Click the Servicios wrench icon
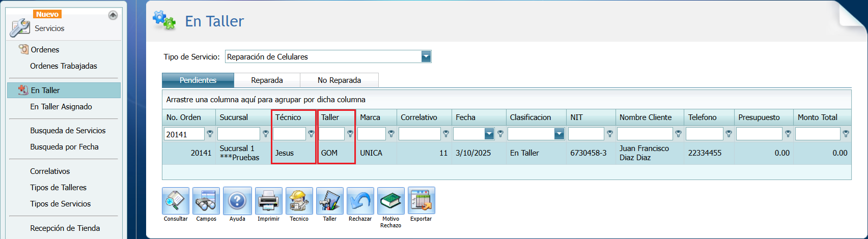Screen dimensions: 868x239 click(20, 27)
